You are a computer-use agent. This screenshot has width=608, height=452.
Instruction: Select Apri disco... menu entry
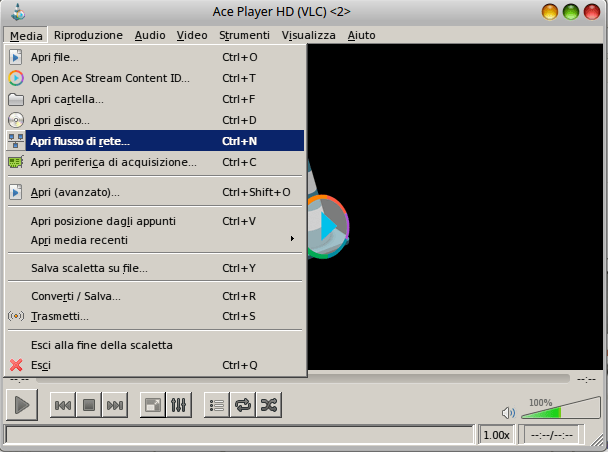pos(155,120)
